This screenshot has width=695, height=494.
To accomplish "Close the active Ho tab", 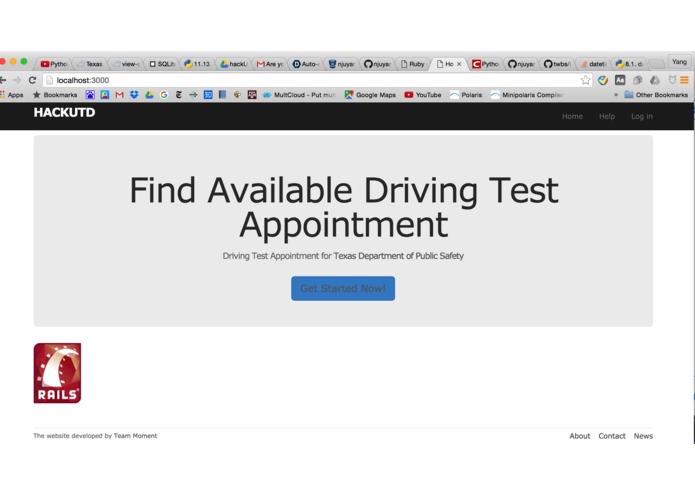I will (459, 64).
